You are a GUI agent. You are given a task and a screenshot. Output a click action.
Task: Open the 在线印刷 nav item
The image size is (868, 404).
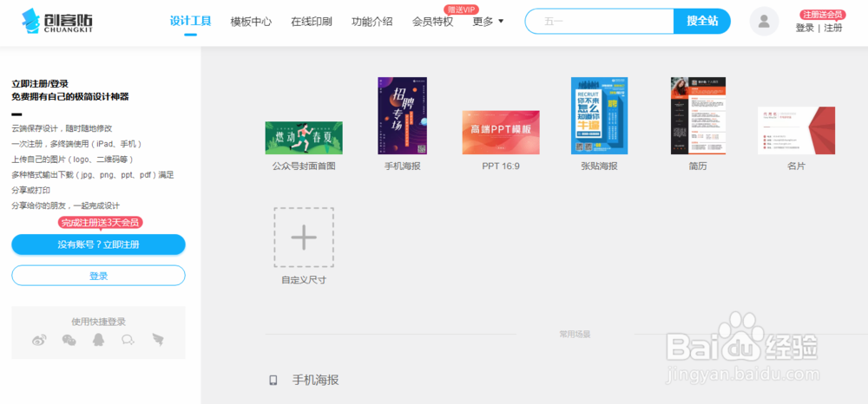click(x=312, y=22)
